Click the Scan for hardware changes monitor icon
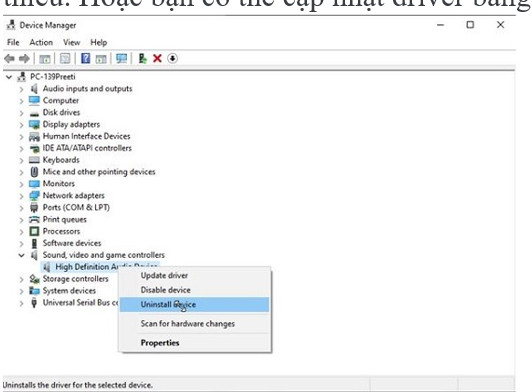 pyautogui.click(x=121, y=58)
